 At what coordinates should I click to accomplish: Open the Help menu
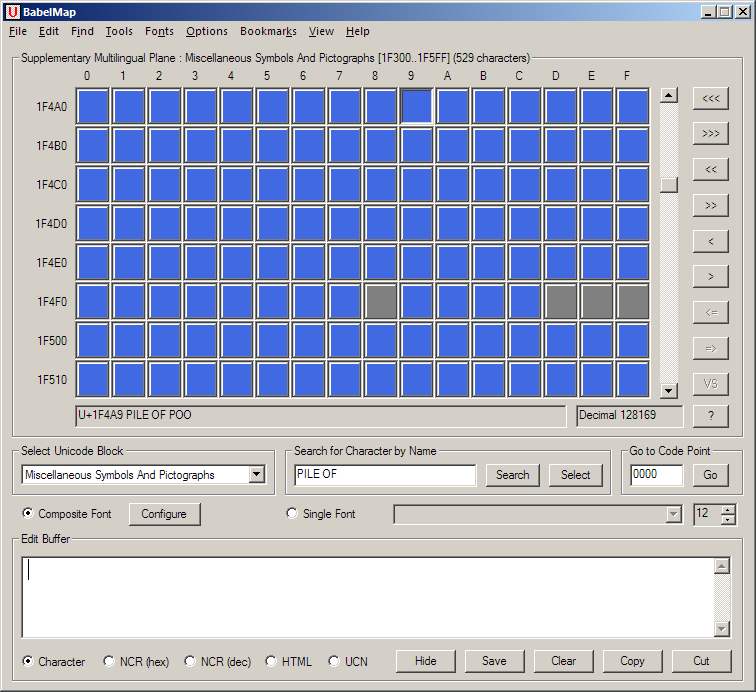tap(357, 31)
